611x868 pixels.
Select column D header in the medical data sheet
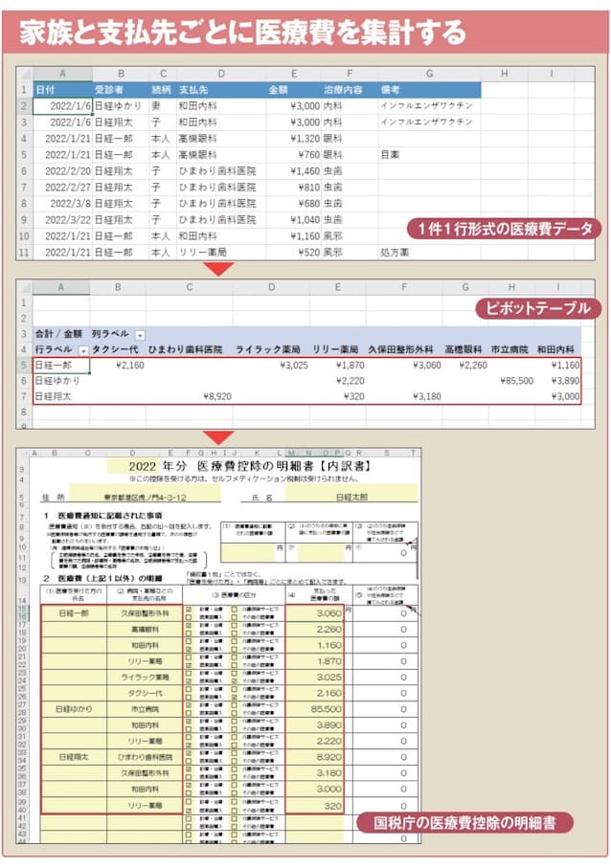(x=221, y=74)
